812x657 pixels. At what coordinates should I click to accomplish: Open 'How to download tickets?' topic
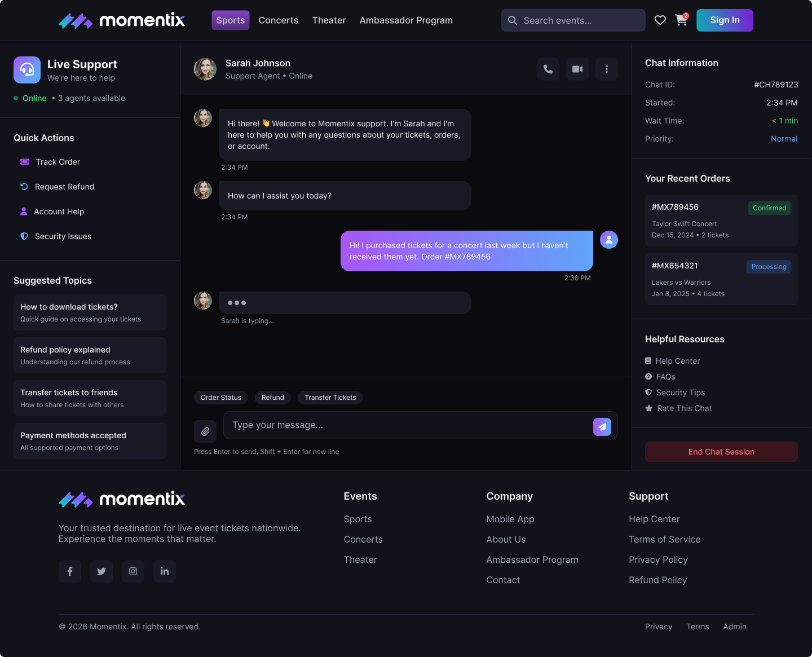pos(90,312)
